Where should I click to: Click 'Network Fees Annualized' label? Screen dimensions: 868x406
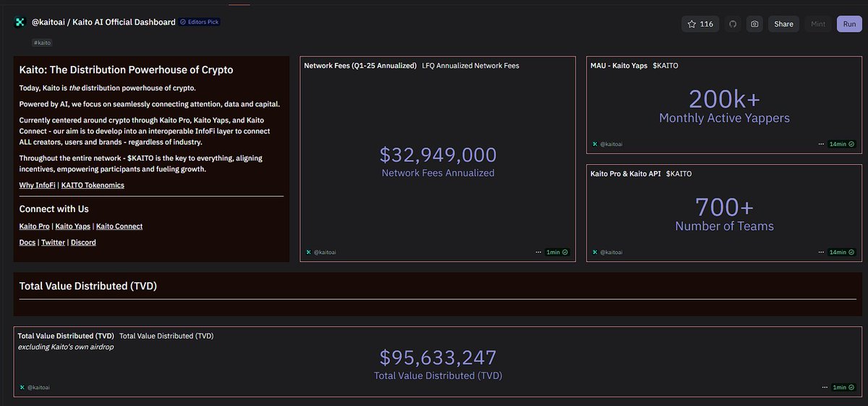(438, 173)
